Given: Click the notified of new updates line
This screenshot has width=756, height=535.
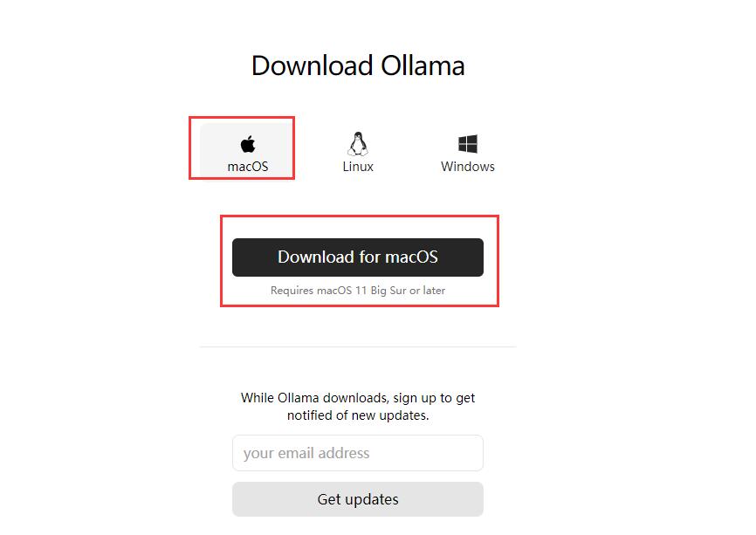Looking at the screenshot, I should [358, 415].
